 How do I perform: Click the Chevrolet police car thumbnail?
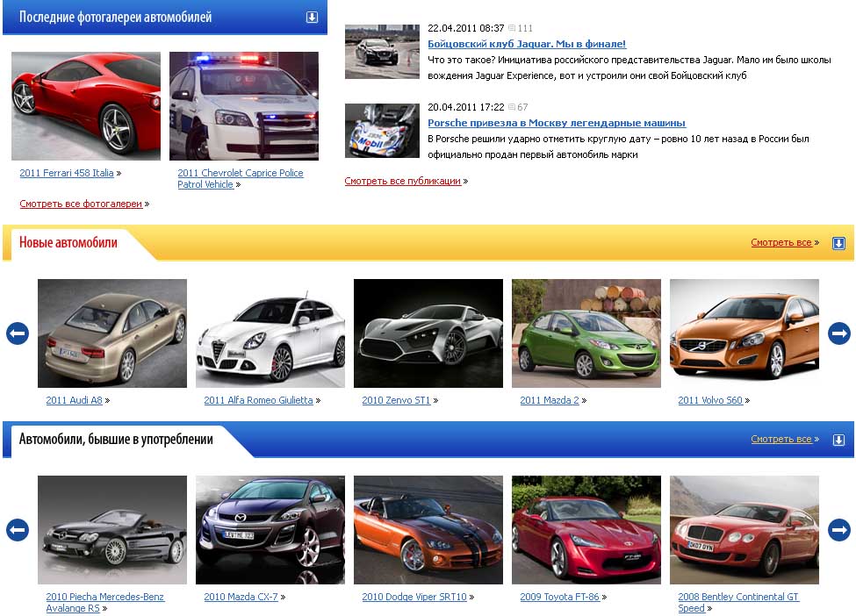[x=244, y=106]
